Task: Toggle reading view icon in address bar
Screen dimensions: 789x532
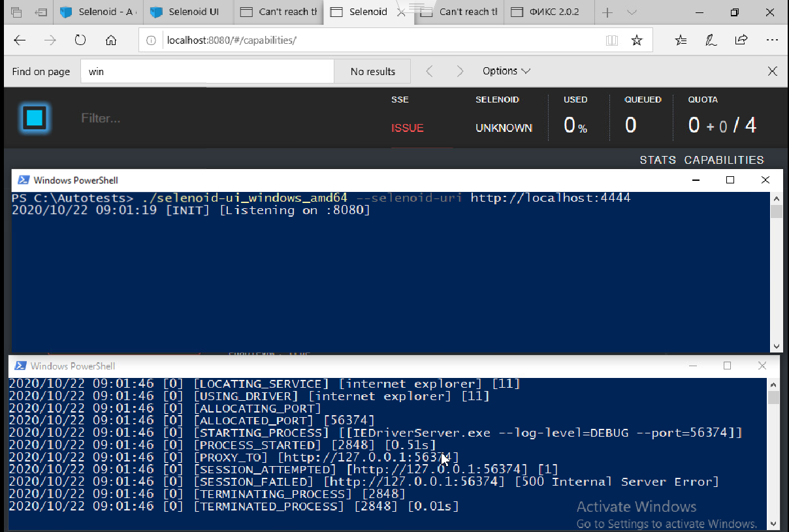Action: pos(612,40)
